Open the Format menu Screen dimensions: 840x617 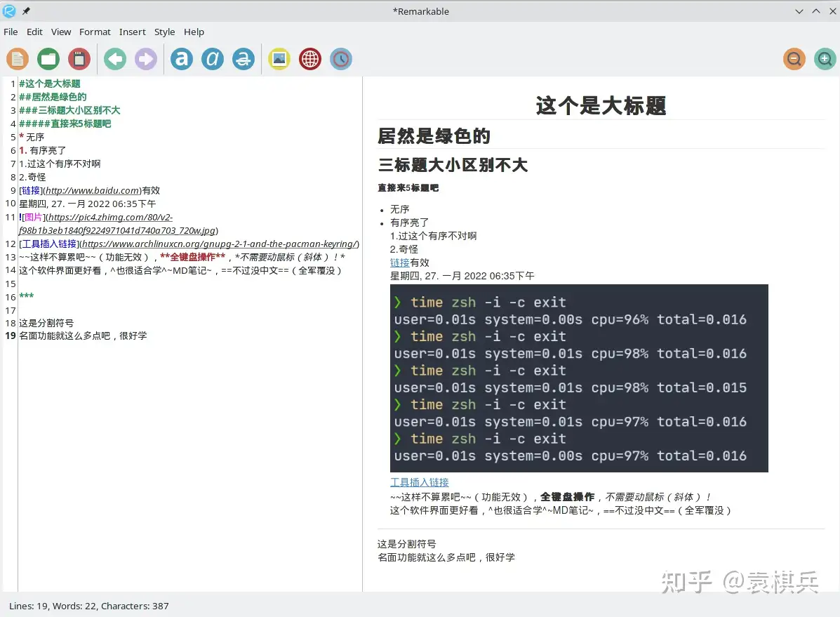point(95,32)
